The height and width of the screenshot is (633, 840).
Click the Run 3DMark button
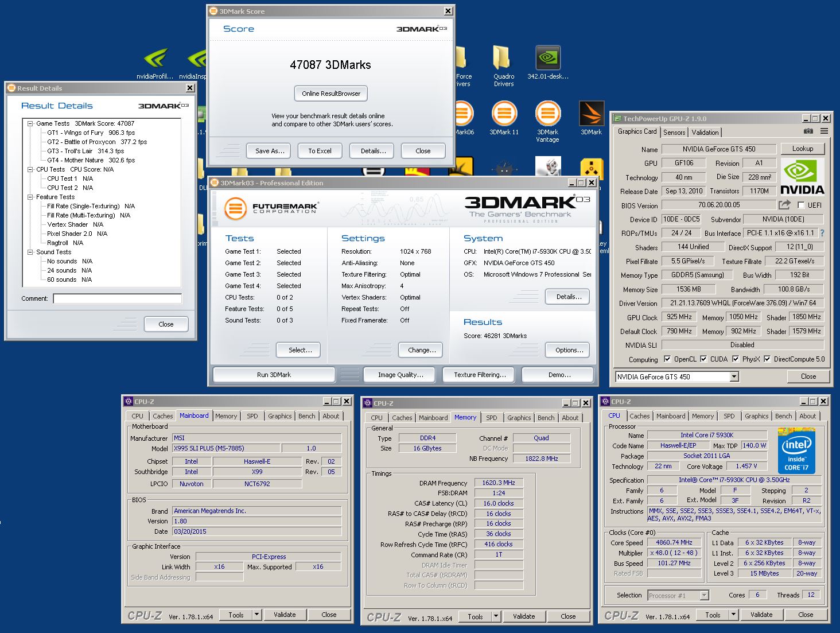point(274,375)
